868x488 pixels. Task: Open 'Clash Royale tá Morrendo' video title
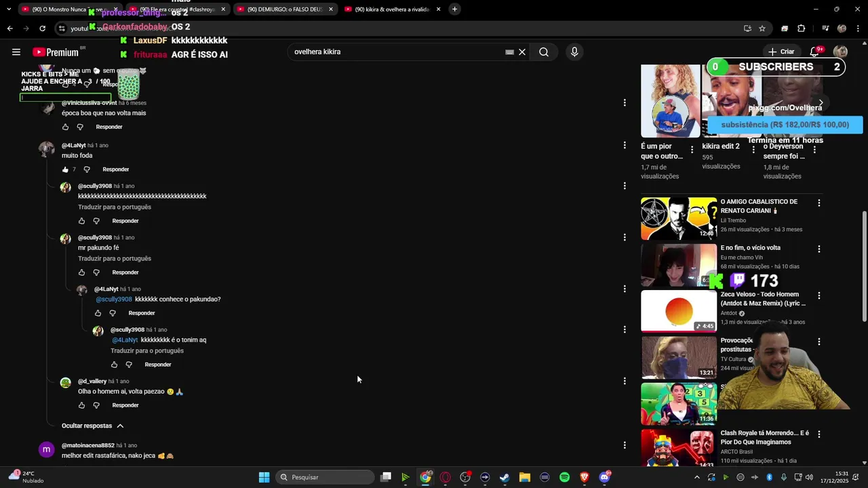(764, 437)
